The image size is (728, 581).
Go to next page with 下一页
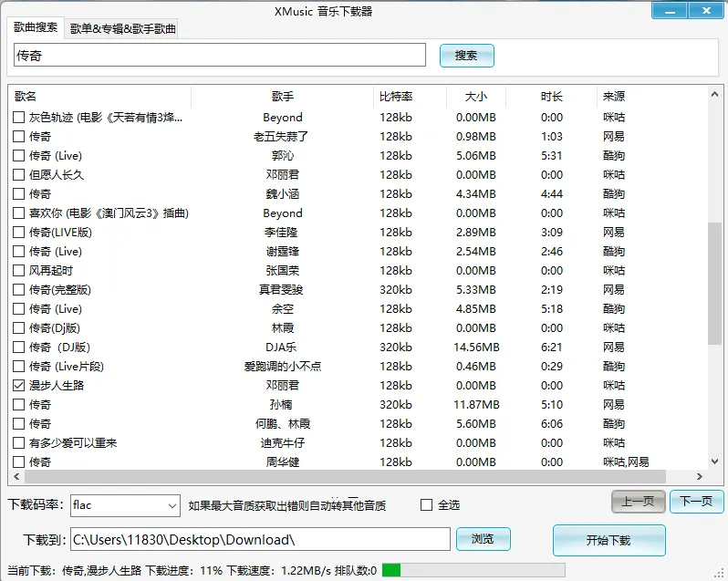point(696,501)
